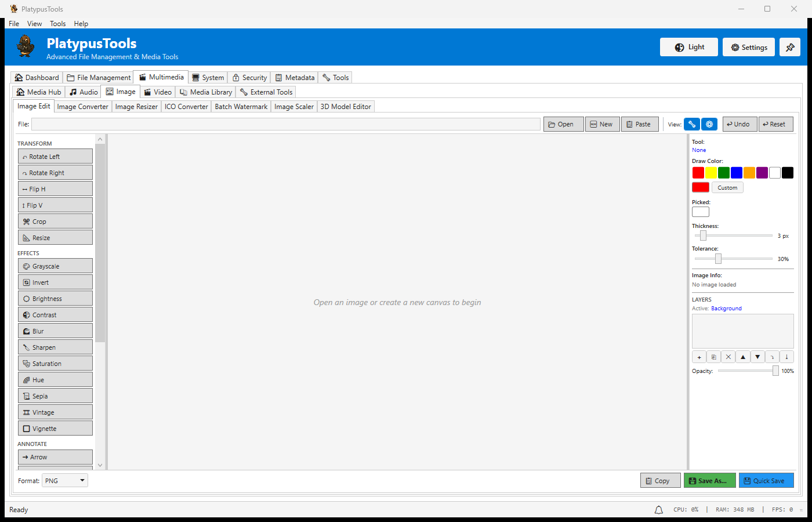Select the purple draw color swatch
This screenshot has height=522, width=812.
[x=762, y=172]
